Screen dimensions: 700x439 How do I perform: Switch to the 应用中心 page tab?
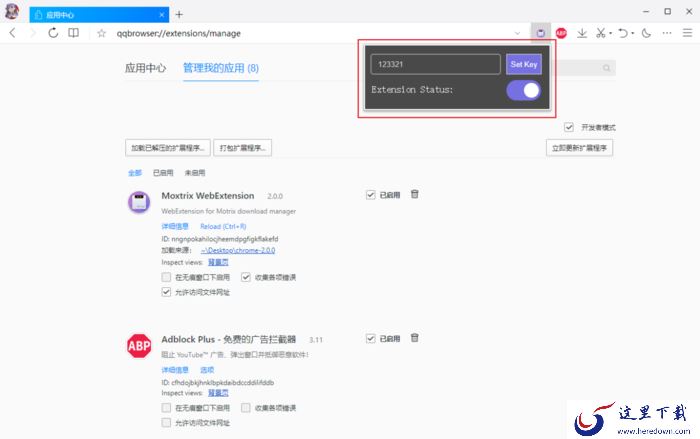tap(146, 68)
